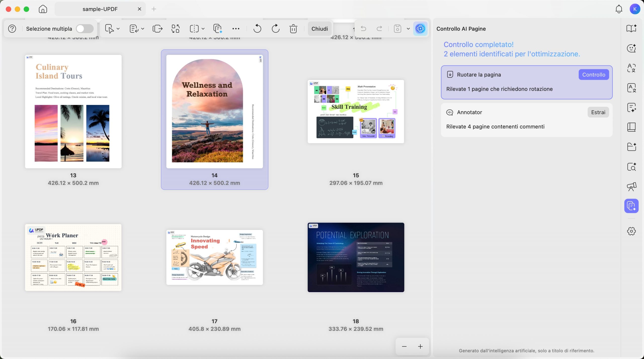
Task: Select the Skill Training page 15 thumbnail
Action: [356, 112]
